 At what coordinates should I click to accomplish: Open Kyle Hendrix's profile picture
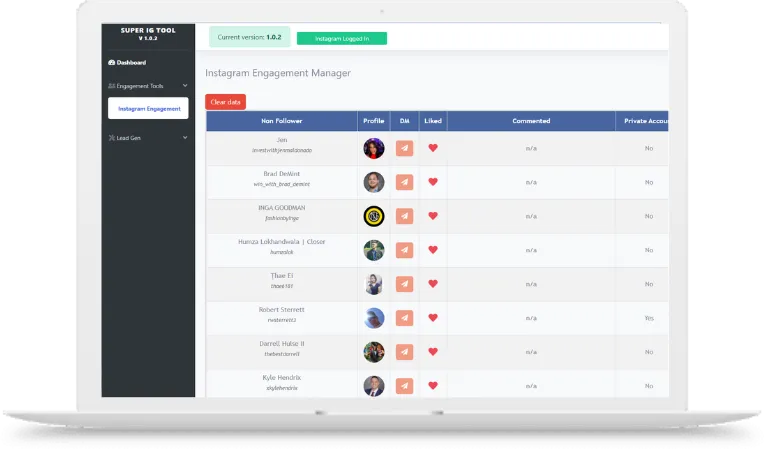(x=374, y=386)
